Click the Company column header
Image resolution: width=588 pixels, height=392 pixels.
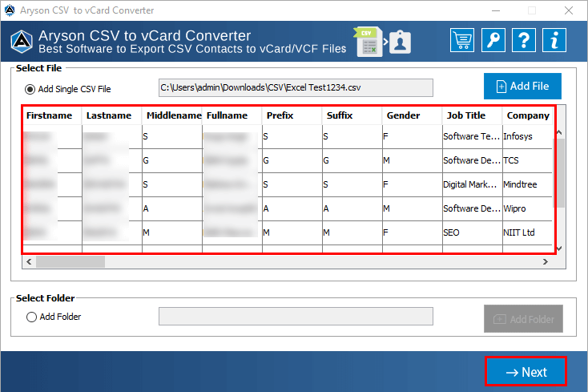(528, 115)
